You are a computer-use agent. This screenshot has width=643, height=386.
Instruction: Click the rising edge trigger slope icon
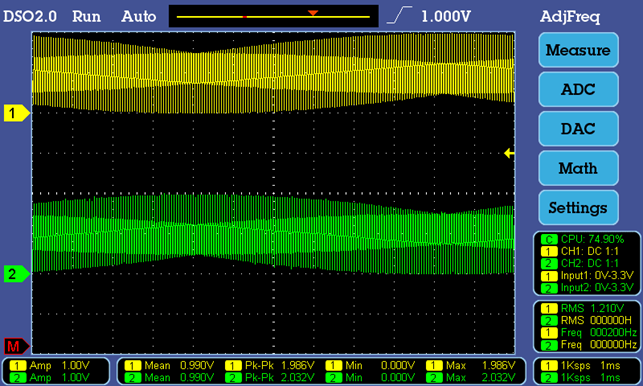399,15
